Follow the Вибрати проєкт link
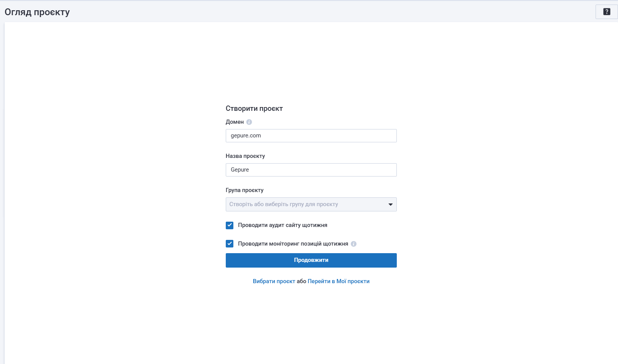This screenshot has height=364, width=618. click(274, 281)
